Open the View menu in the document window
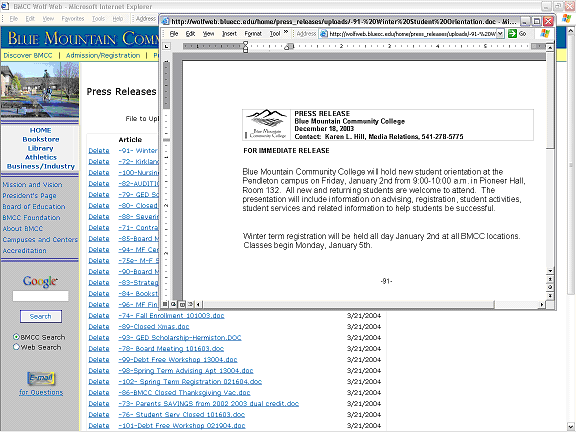Viewport: 576px width, 432px height. (209, 34)
